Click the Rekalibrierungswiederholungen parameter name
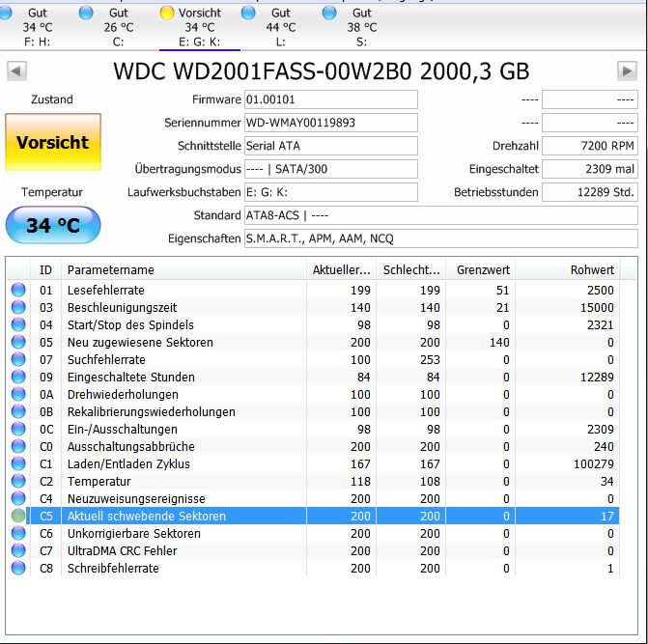648x644 pixels. tap(152, 412)
